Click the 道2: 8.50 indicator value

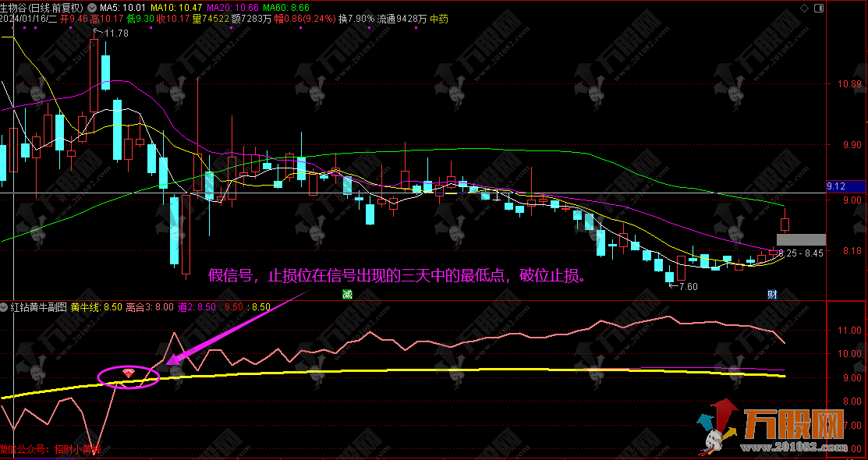coord(197,306)
